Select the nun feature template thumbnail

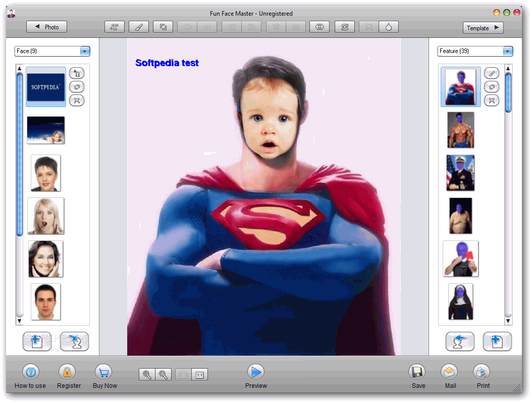coord(461,302)
